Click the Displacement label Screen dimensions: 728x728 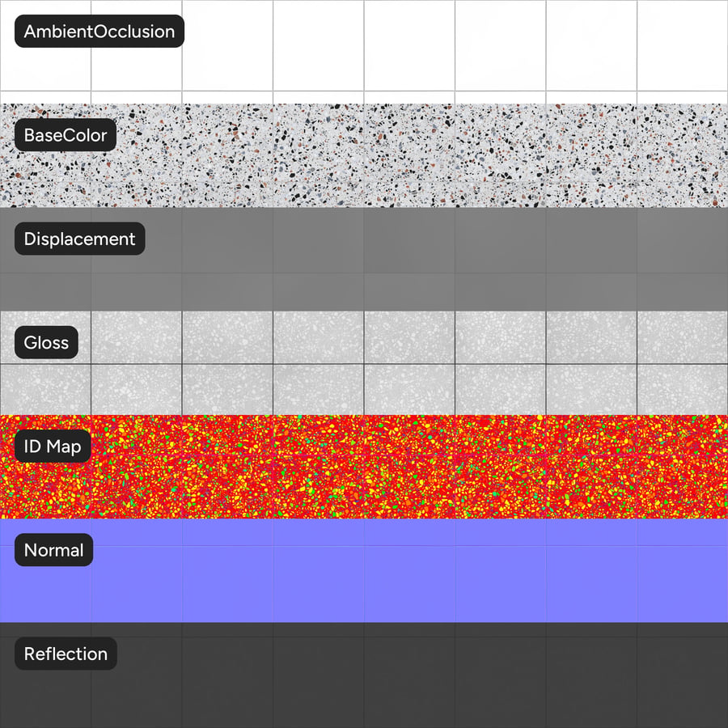(80, 239)
